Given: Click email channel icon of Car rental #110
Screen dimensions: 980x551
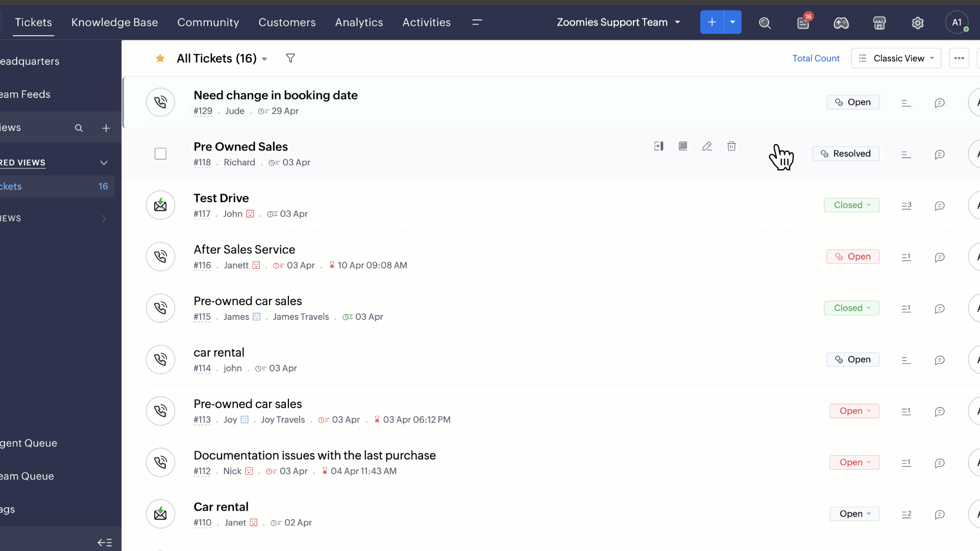Looking at the screenshot, I should [x=160, y=514].
